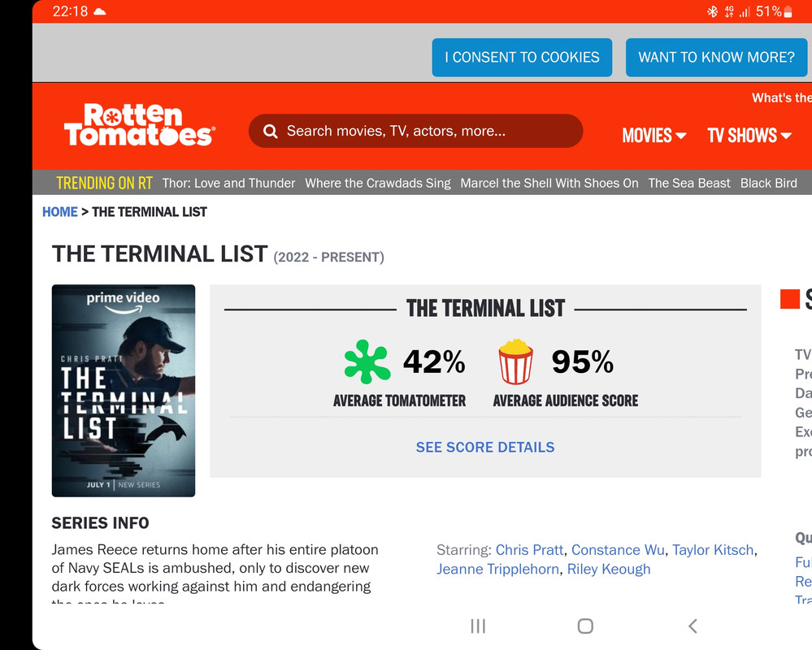
Task: Open Chris Pratt cast link
Action: 529,550
